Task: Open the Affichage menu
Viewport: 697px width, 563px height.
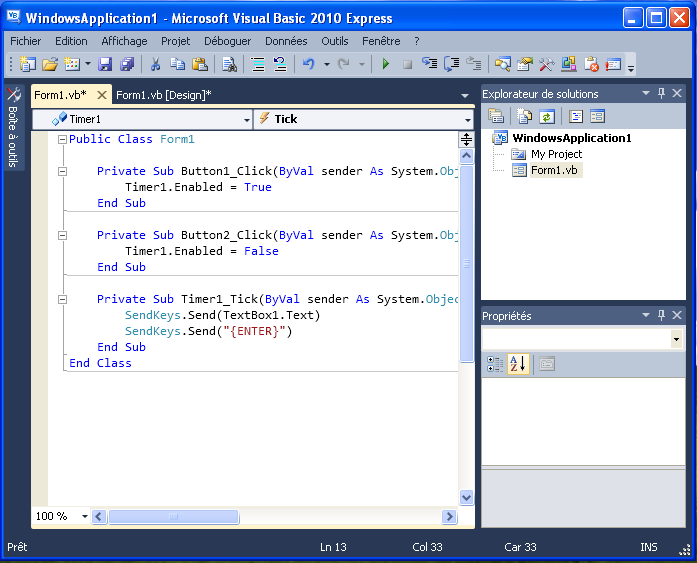Action: (124, 41)
